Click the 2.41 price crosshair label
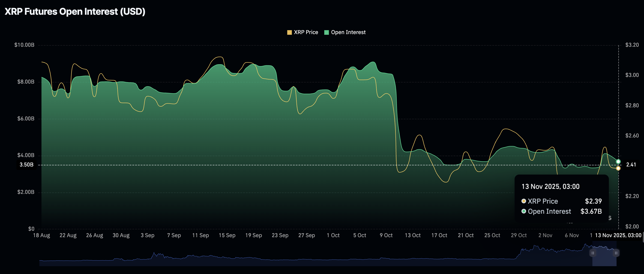Viewport: 644px width, 274px height. pyautogui.click(x=631, y=165)
